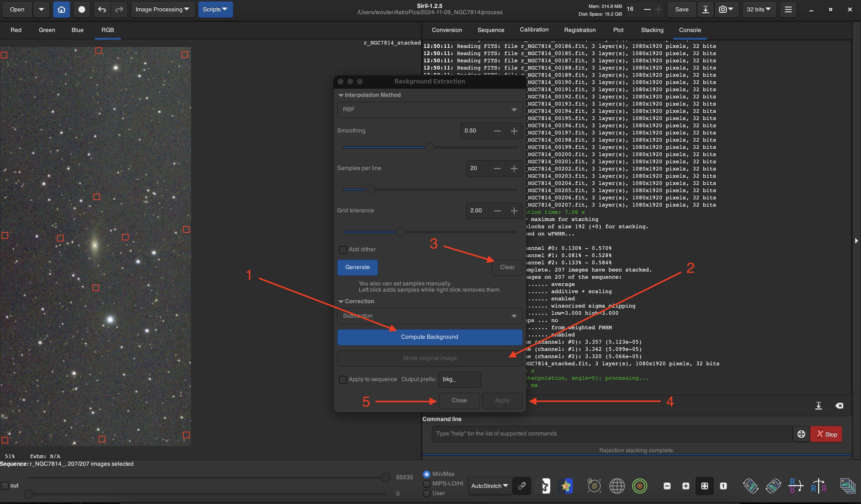
Task: Show the celestial grid globe icon
Action: [617, 485]
